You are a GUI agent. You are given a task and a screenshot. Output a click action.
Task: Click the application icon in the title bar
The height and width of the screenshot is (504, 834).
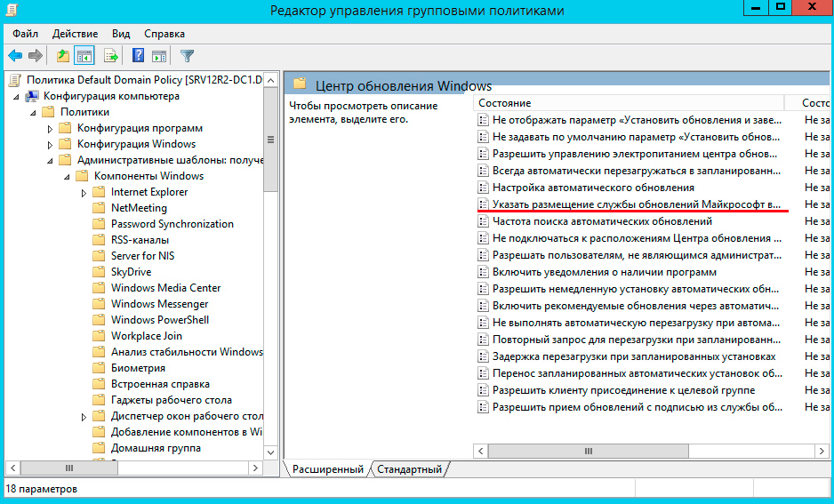[12, 10]
